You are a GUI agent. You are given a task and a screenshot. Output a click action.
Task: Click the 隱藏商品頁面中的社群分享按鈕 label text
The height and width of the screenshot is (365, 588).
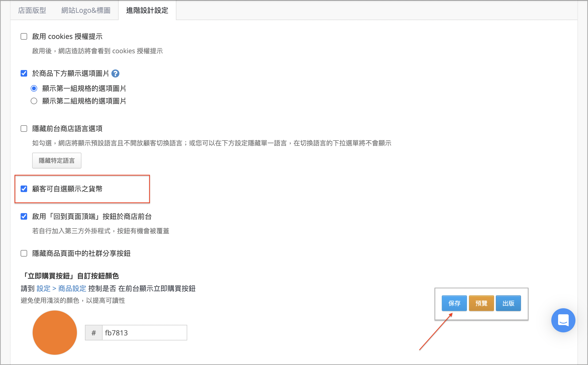81,253
